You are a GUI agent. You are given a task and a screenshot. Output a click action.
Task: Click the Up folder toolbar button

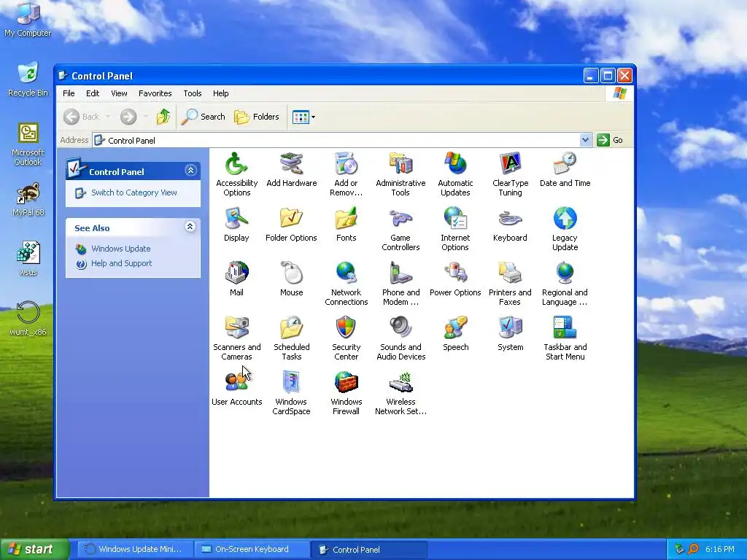coord(163,117)
